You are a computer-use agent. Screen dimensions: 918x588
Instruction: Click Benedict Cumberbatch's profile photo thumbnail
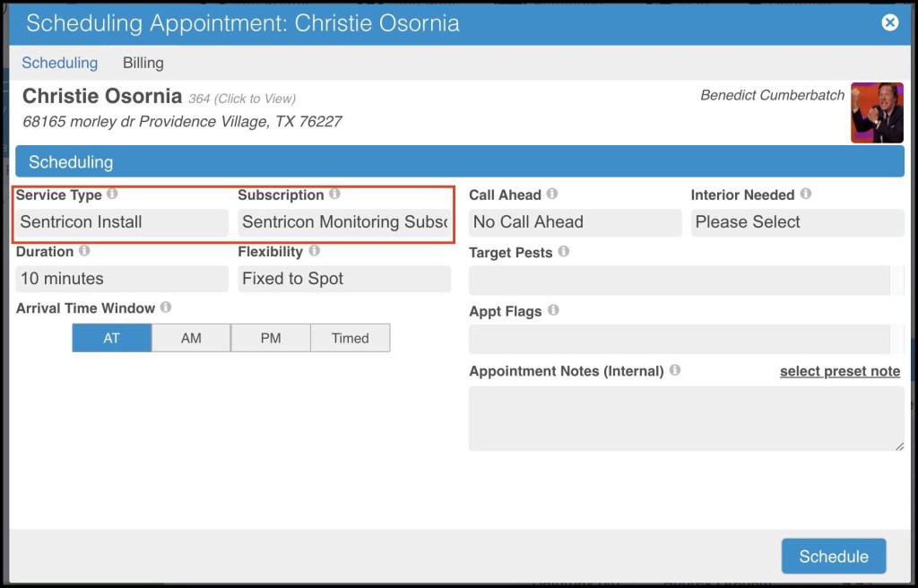click(x=877, y=113)
